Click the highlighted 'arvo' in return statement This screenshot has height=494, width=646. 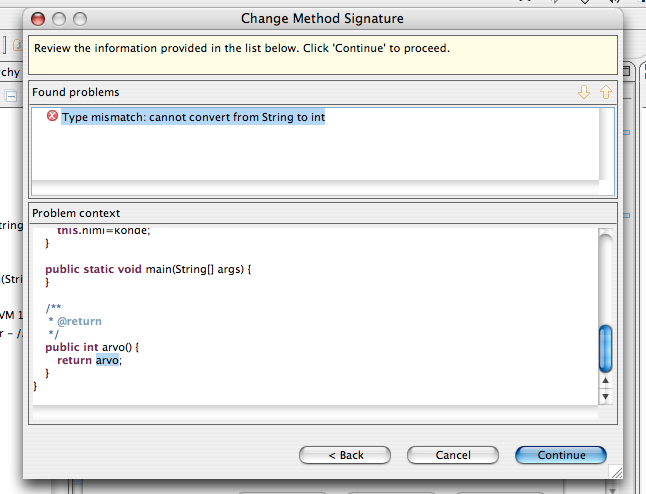[107, 360]
